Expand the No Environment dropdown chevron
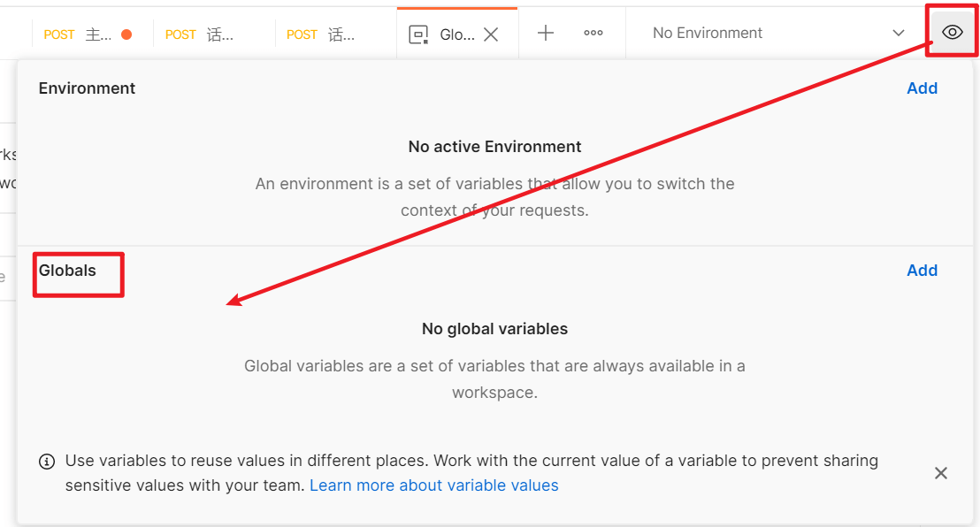Image resolution: width=980 pixels, height=527 pixels. (899, 33)
